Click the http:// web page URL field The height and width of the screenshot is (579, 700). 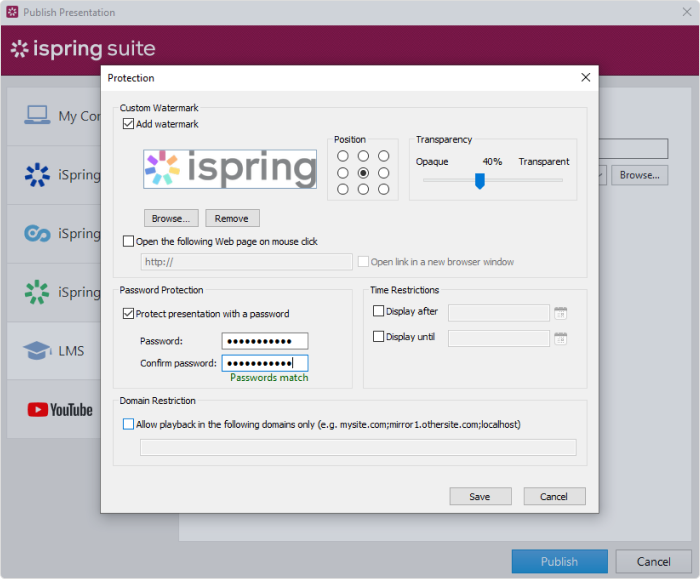click(x=247, y=262)
